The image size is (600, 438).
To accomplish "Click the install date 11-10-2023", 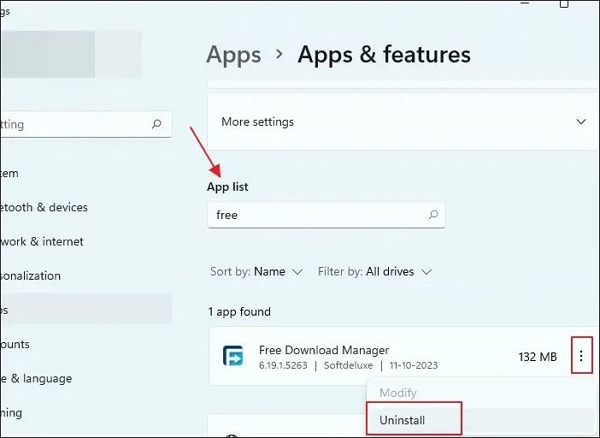I will [x=413, y=365].
